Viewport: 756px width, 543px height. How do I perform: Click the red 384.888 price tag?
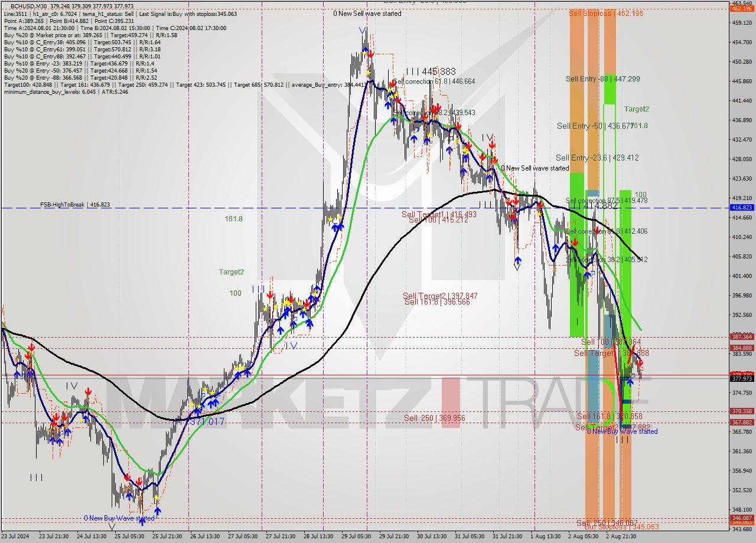[742, 348]
